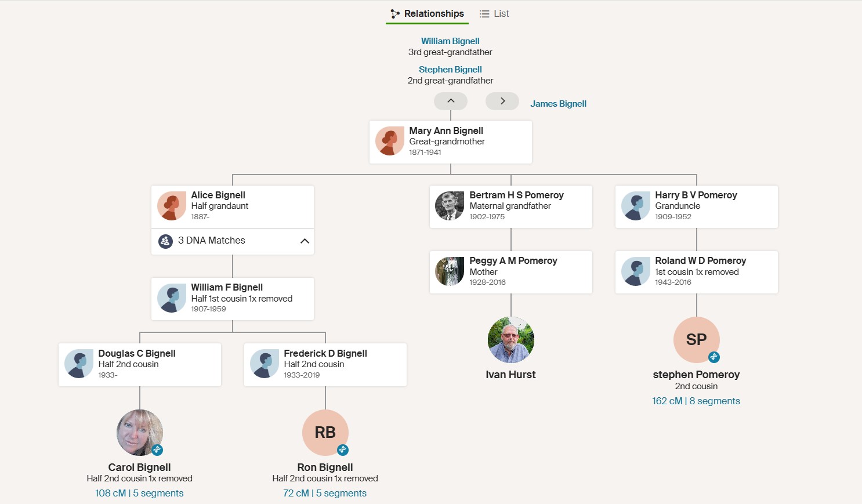Open the James Bignell link
862x504 pixels.
click(x=558, y=104)
